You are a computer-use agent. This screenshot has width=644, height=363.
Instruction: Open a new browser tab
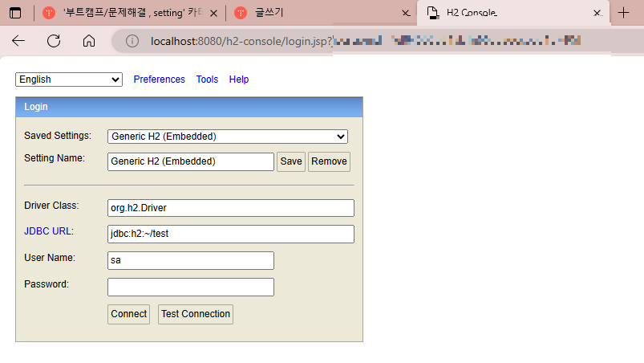click(623, 13)
